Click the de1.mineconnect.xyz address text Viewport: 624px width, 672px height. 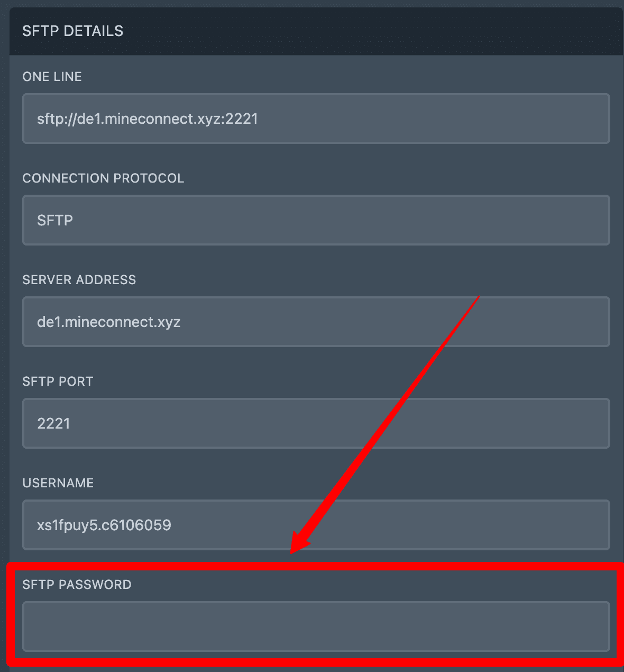pos(109,322)
